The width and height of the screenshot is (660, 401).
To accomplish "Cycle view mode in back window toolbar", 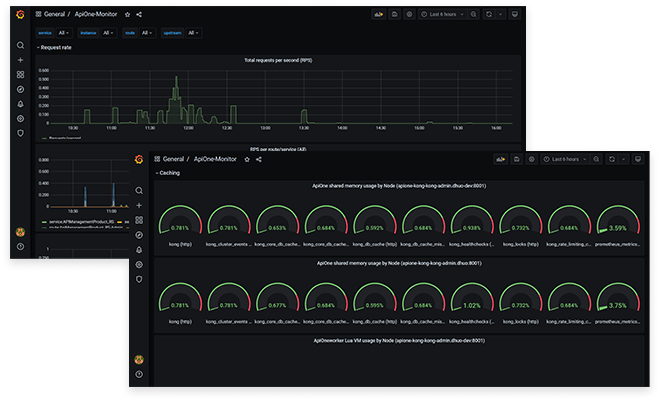I will [x=514, y=14].
